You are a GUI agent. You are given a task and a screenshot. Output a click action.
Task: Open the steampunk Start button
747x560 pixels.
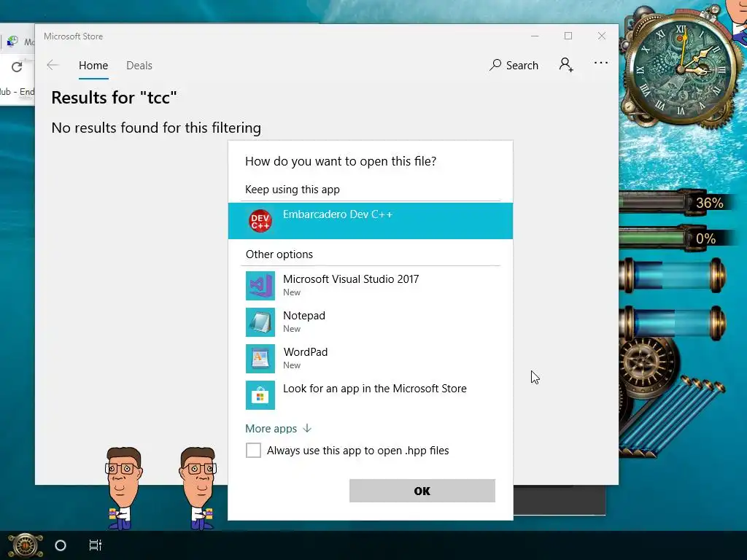coord(26,545)
